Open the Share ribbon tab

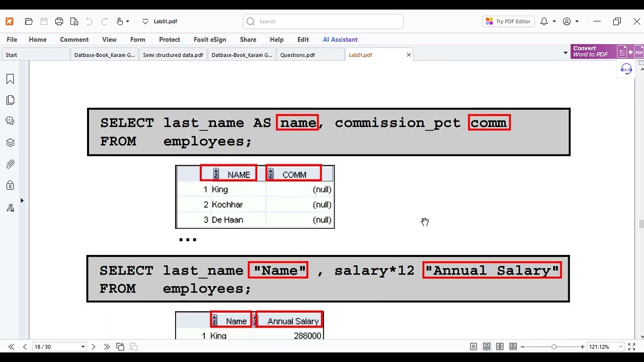[248, 40]
